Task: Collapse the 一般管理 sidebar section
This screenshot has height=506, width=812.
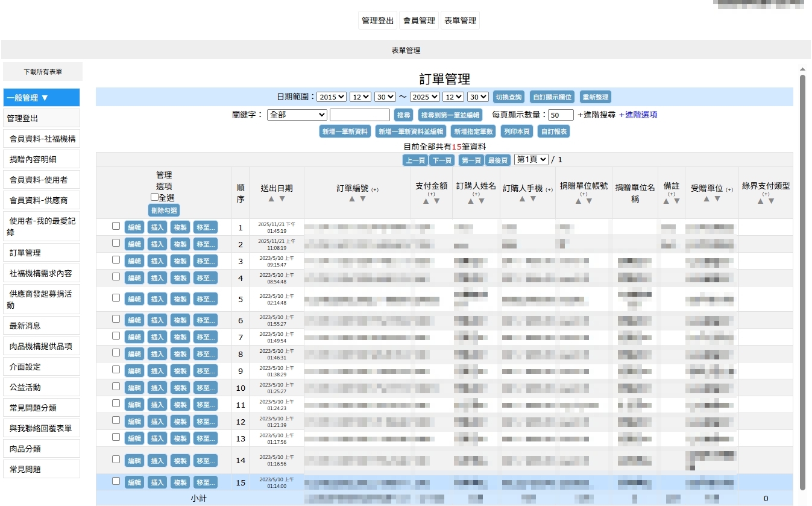Action: tap(42, 98)
